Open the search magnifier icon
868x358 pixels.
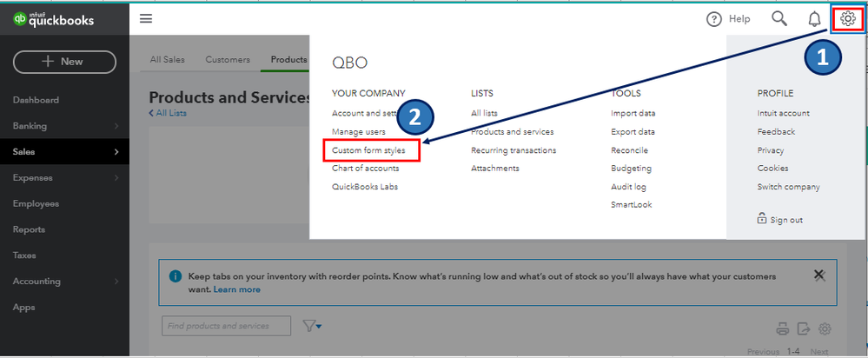point(779,19)
